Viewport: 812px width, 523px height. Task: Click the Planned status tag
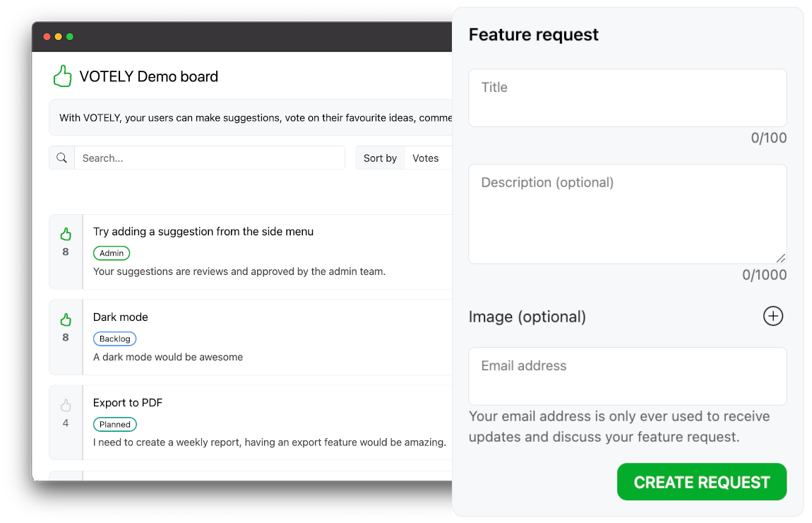114,424
